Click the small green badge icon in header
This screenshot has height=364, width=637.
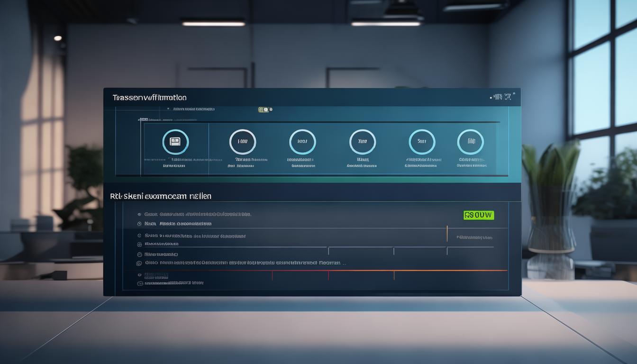coord(263,109)
